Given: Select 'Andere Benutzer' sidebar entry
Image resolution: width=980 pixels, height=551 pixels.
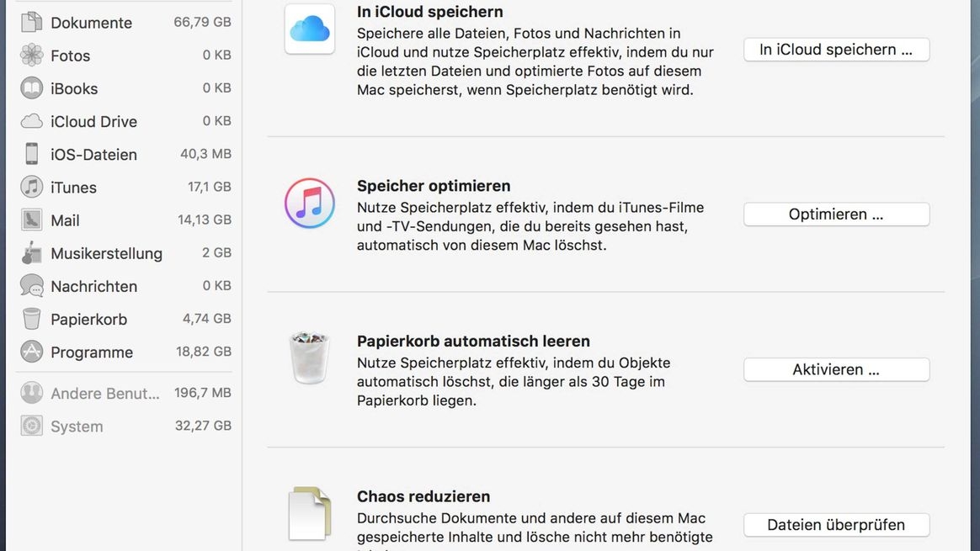Looking at the screenshot, I should tap(104, 394).
